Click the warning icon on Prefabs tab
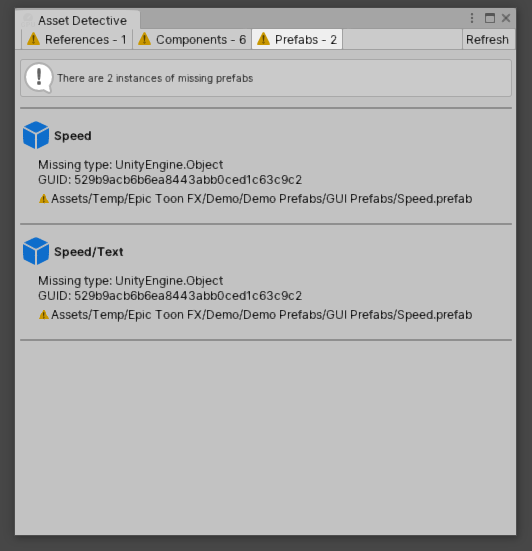The image size is (532, 551). click(263, 39)
